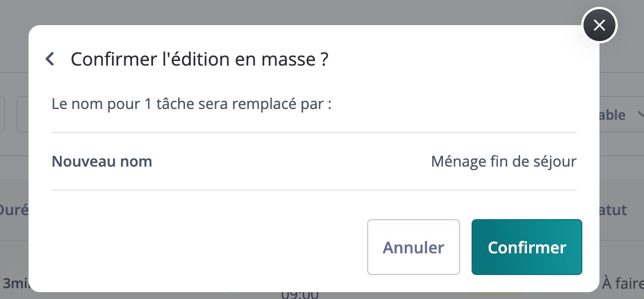Screen dimensions: 644x299
Task: Click the dimmed backdrop above the dialog
Action: (288, 11)
